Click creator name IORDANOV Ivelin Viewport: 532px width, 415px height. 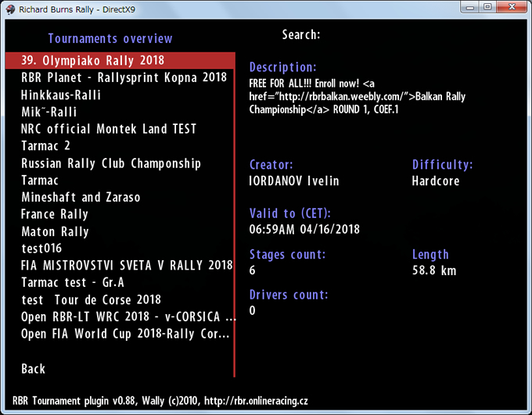294,181
